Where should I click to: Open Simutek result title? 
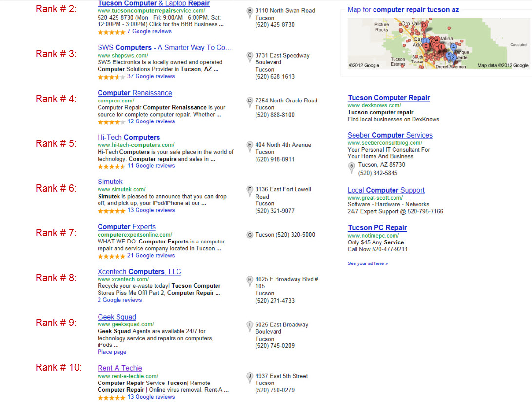(110, 182)
